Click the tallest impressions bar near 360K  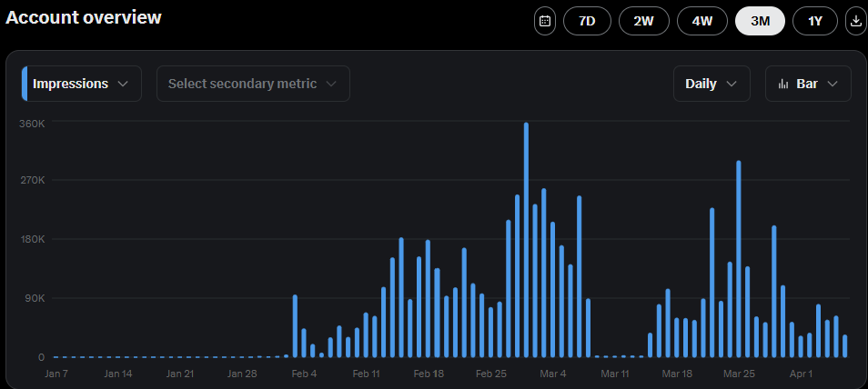(x=526, y=240)
